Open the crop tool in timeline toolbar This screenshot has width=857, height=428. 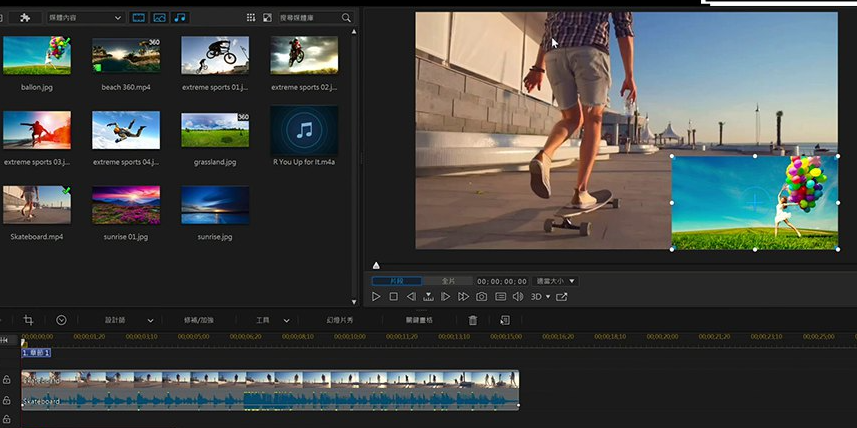[x=28, y=320]
